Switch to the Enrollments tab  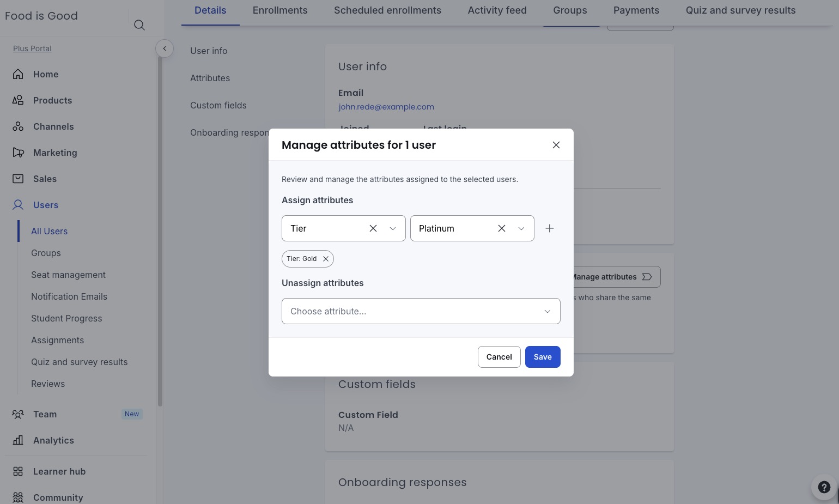tap(280, 10)
